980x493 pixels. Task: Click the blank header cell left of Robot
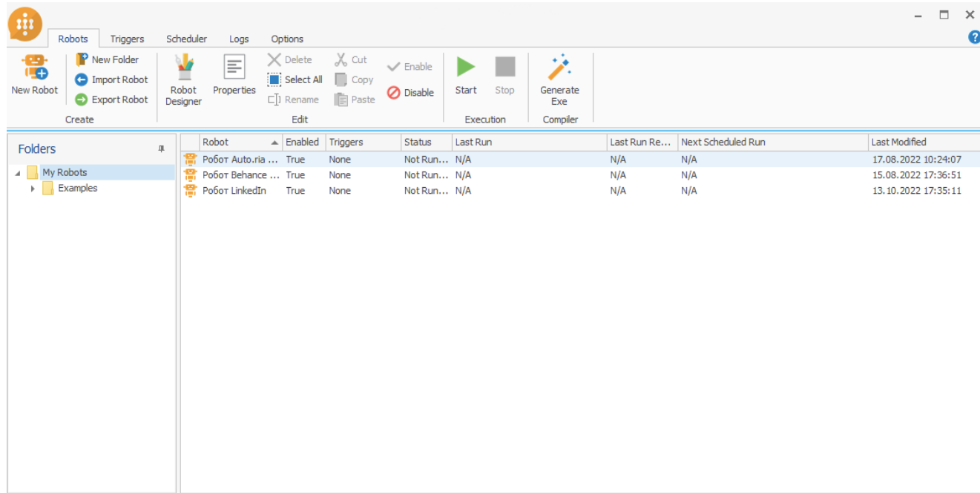point(190,142)
